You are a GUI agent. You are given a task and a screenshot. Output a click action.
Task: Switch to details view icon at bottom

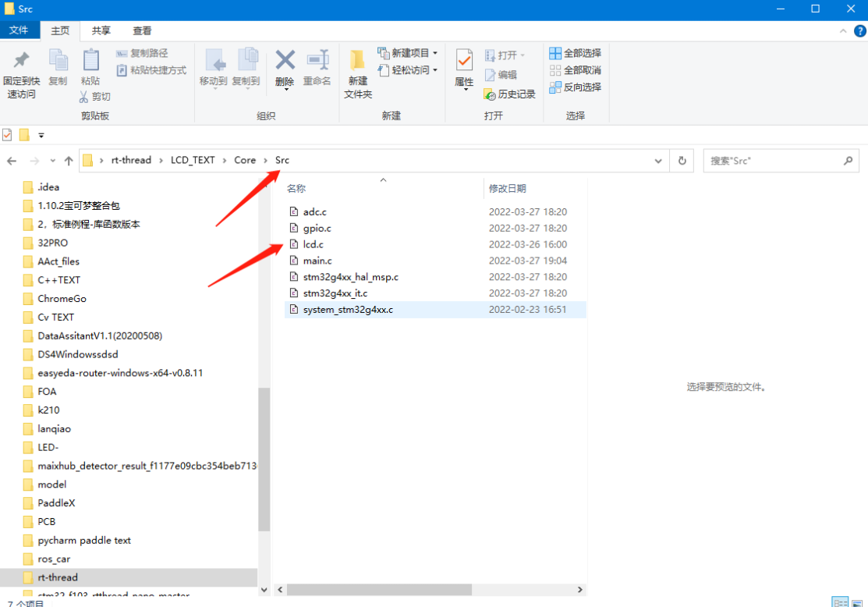click(x=840, y=602)
